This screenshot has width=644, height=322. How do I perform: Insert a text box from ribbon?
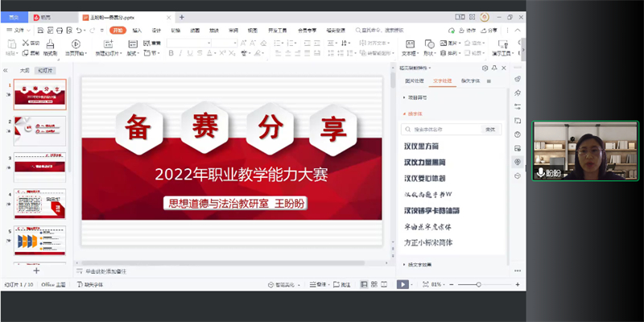tap(410, 45)
